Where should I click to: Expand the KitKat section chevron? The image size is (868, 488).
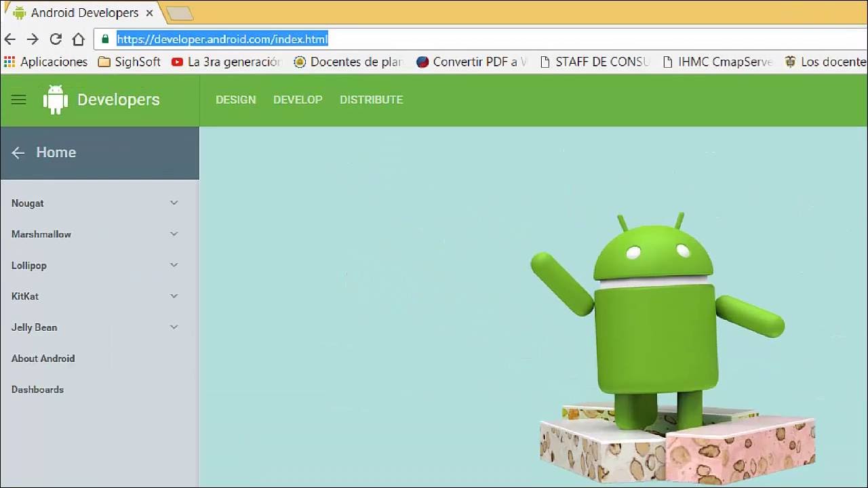coord(174,296)
